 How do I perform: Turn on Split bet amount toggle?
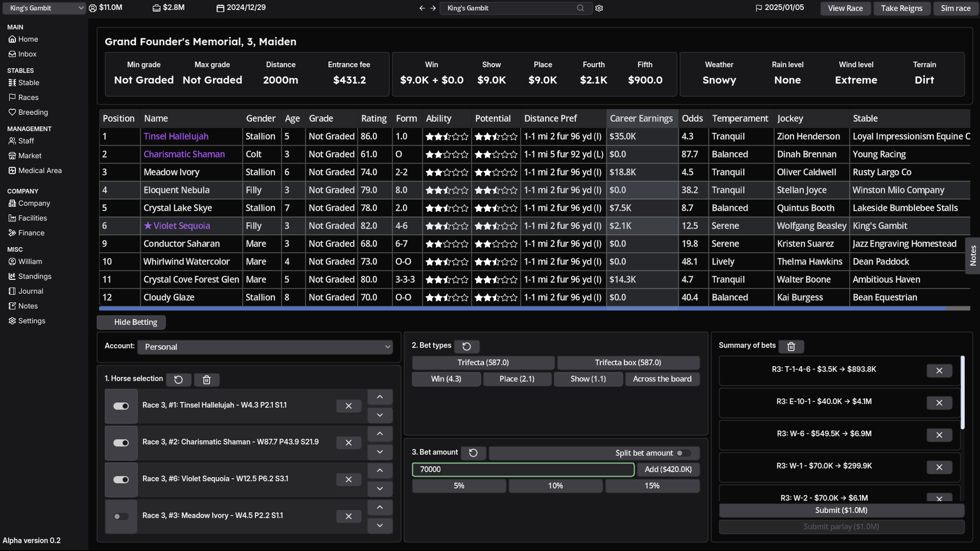point(682,453)
